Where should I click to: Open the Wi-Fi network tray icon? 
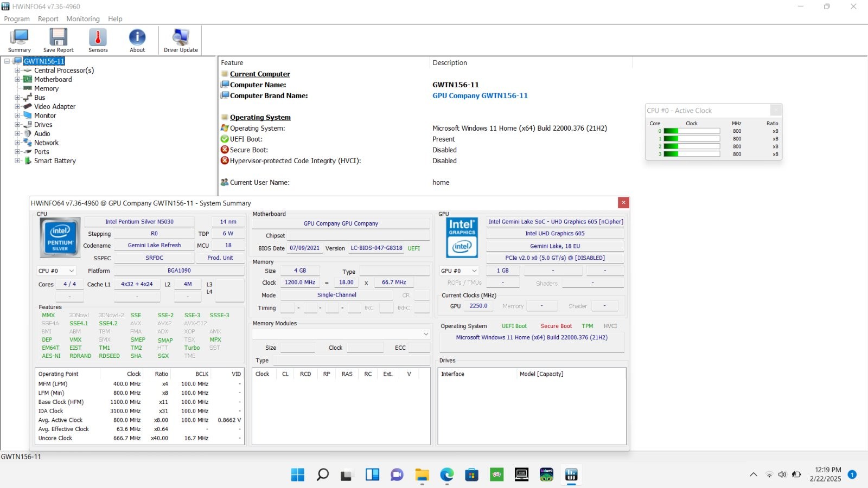[769, 474]
